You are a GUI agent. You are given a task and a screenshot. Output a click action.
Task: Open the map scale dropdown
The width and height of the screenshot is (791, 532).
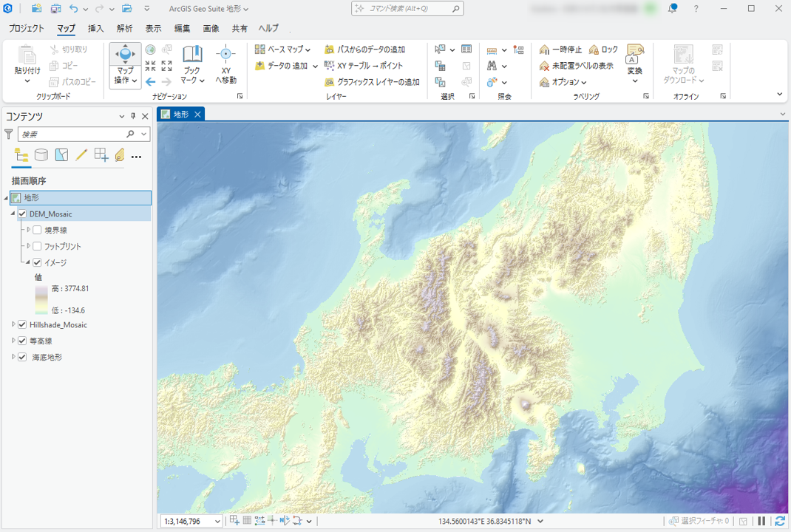pos(217,522)
